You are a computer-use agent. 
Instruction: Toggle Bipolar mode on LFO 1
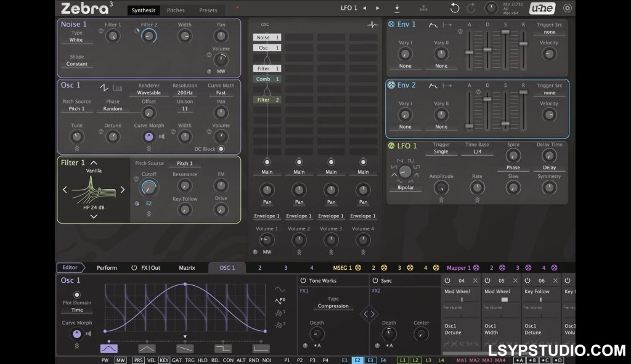pyautogui.click(x=405, y=187)
